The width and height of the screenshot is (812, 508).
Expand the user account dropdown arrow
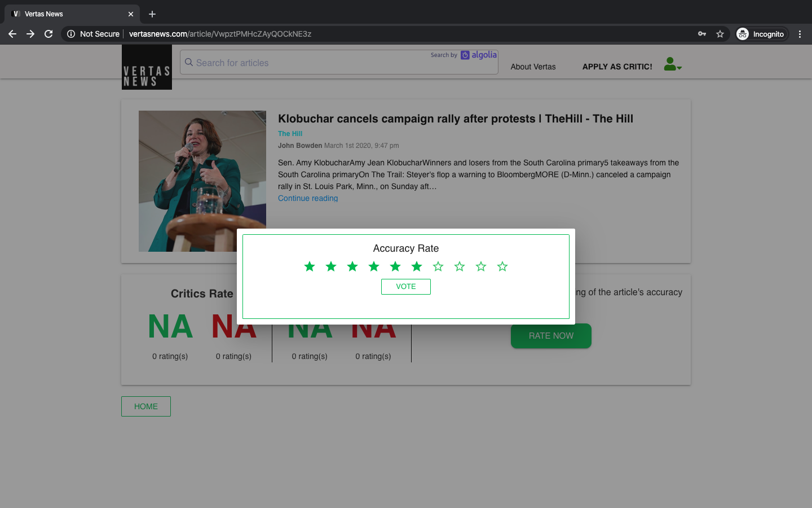pyautogui.click(x=679, y=67)
